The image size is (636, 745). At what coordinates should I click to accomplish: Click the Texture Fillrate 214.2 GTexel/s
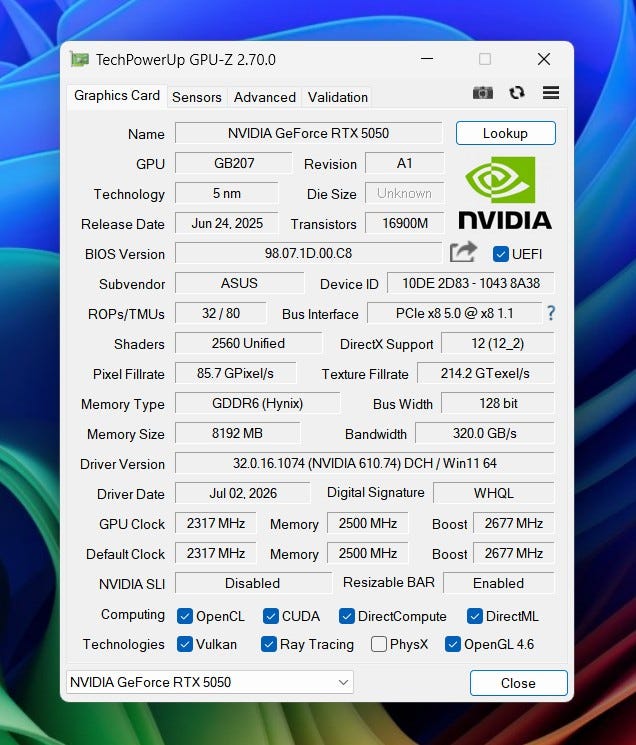point(485,373)
